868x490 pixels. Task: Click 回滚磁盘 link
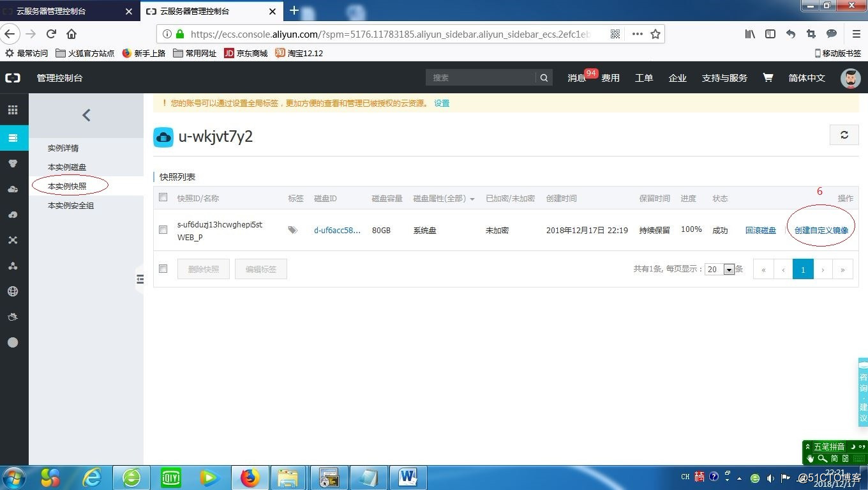tap(761, 230)
